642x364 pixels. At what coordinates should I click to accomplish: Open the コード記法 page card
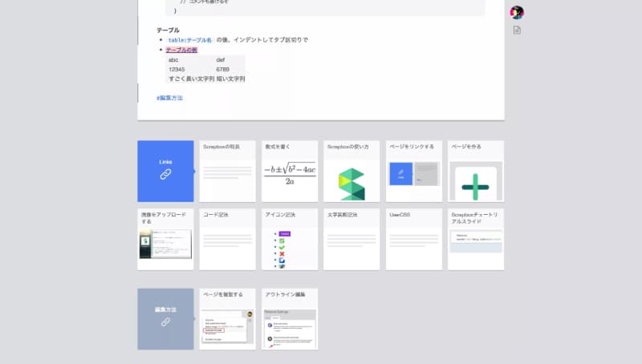pos(227,239)
